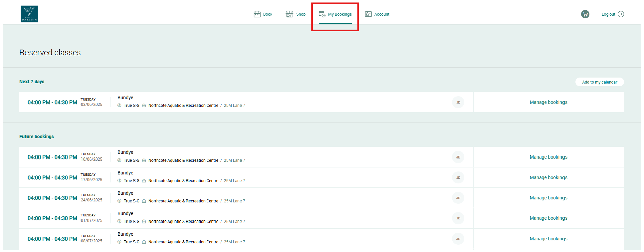Click Bundye title in 03/06/2025 row
644x252 pixels.
[125, 98]
